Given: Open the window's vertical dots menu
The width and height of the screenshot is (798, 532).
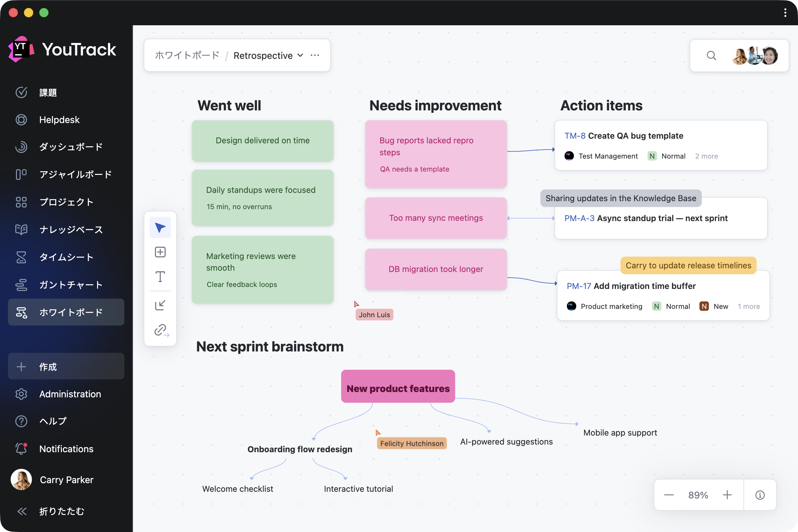Looking at the screenshot, I should coord(785,13).
